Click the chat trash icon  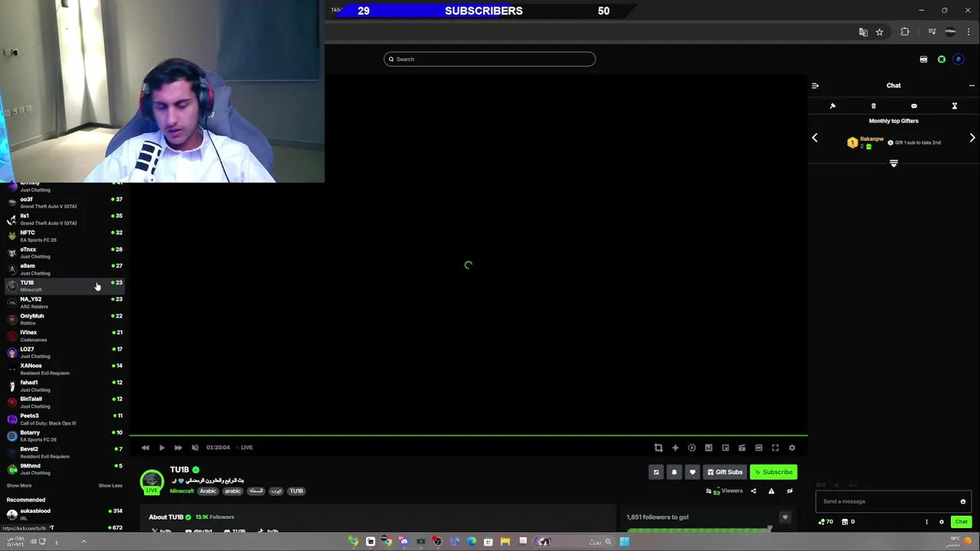click(874, 106)
